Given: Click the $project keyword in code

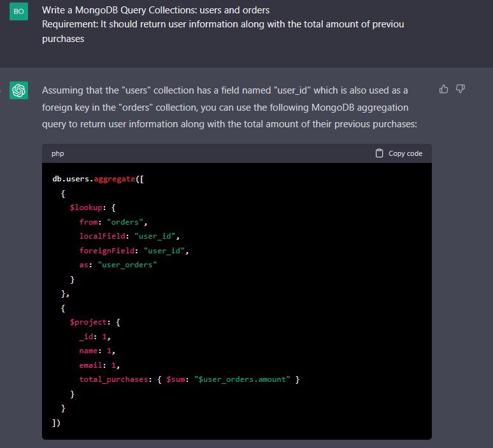Looking at the screenshot, I should pyautogui.click(x=89, y=323).
